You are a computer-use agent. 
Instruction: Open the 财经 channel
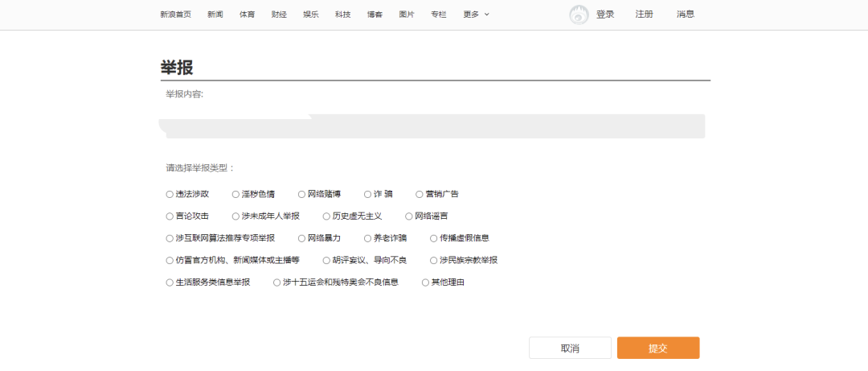[279, 15]
